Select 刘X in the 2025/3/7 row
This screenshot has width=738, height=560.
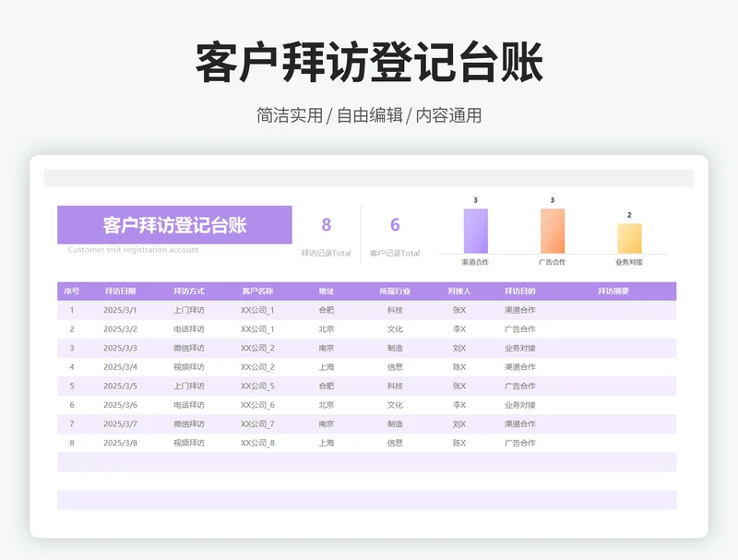click(x=458, y=424)
